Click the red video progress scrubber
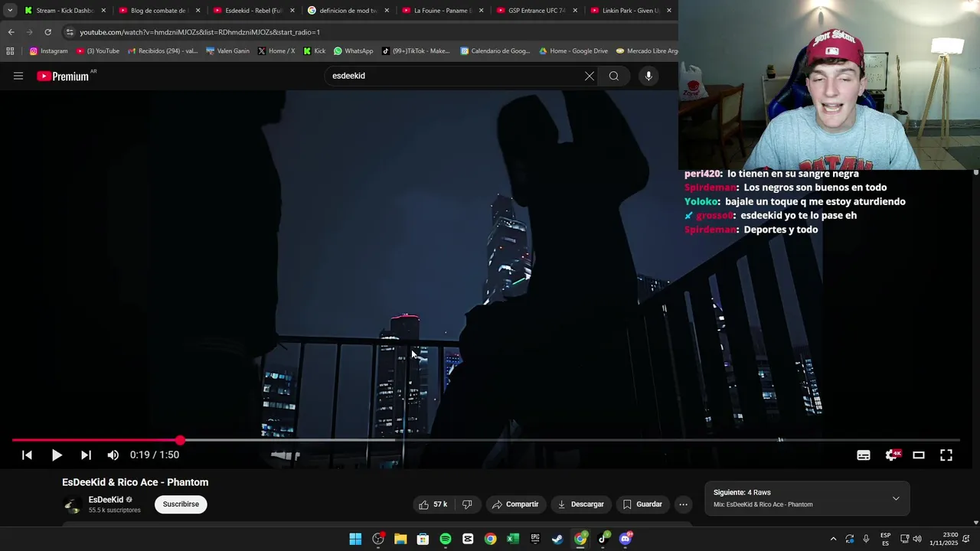The image size is (980, 551). (x=180, y=440)
